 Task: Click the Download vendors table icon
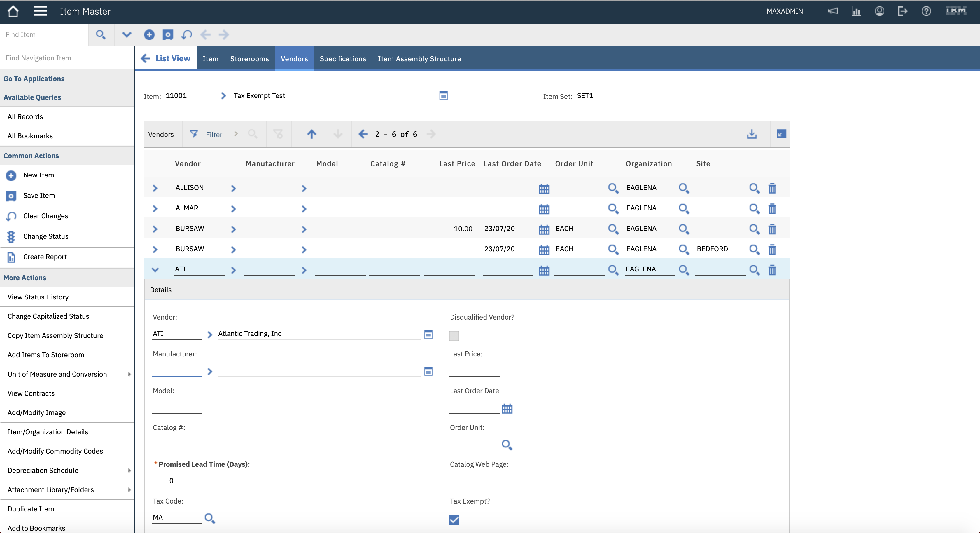(x=751, y=134)
